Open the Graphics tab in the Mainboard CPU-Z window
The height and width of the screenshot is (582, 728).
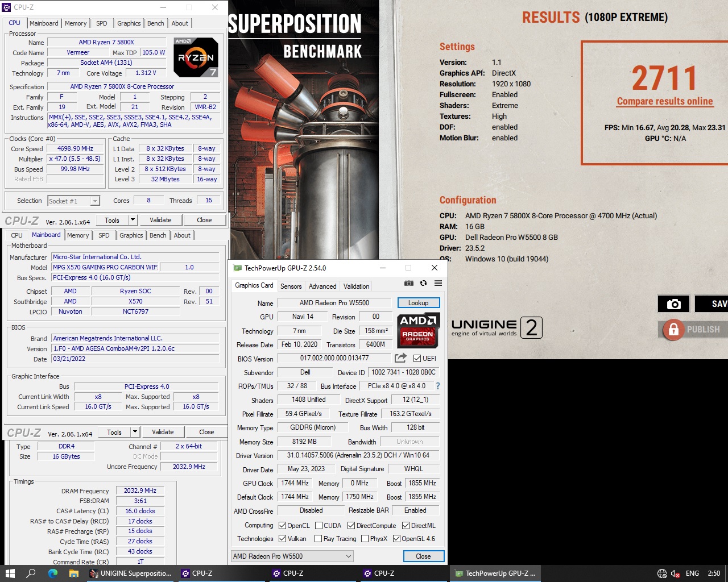click(131, 235)
